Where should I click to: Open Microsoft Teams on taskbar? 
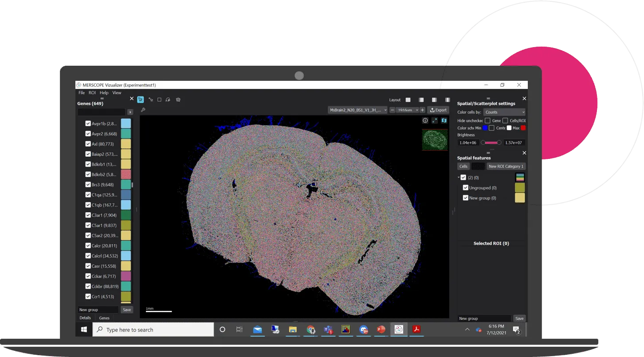click(328, 329)
